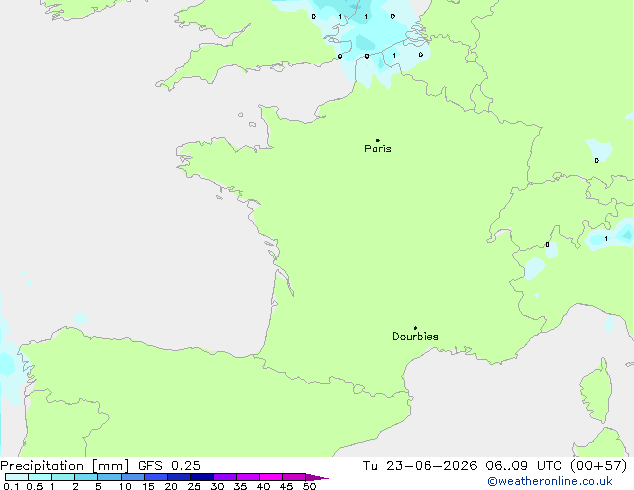Image resolution: width=634 pixels, height=490 pixels.
Task: Click the '(00+57)' forecast run text
Action: point(599,466)
